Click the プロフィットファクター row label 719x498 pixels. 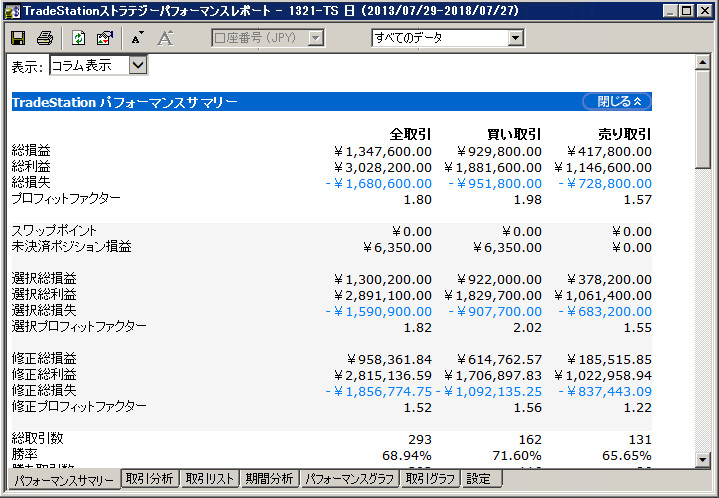pyautogui.click(x=66, y=198)
